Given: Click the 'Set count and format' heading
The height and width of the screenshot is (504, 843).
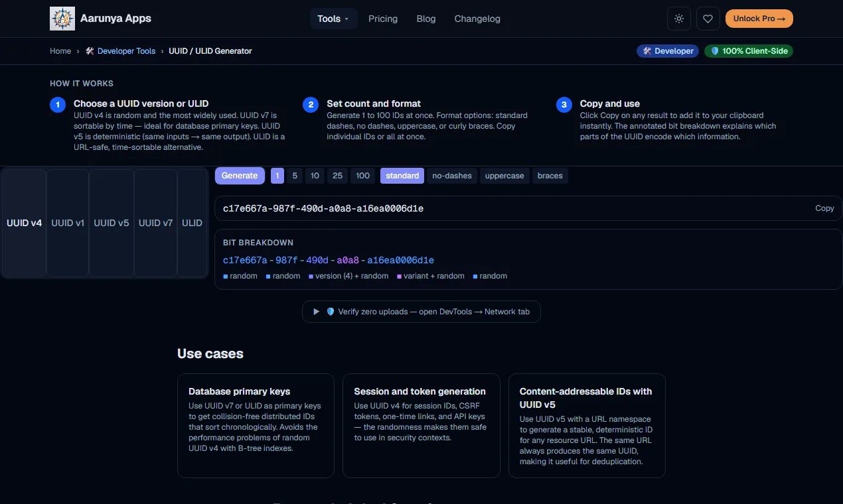Looking at the screenshot, I should pyautogui.click(x=374, y=103).
